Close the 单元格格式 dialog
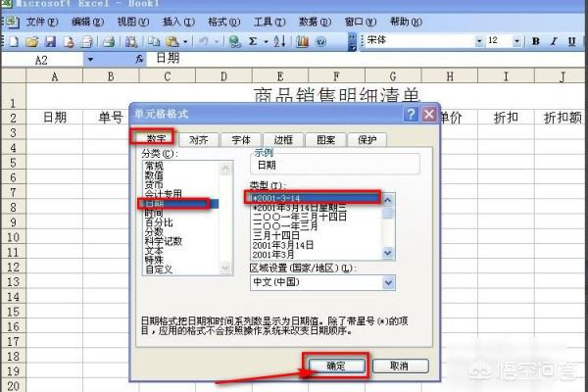 (428, 114)
